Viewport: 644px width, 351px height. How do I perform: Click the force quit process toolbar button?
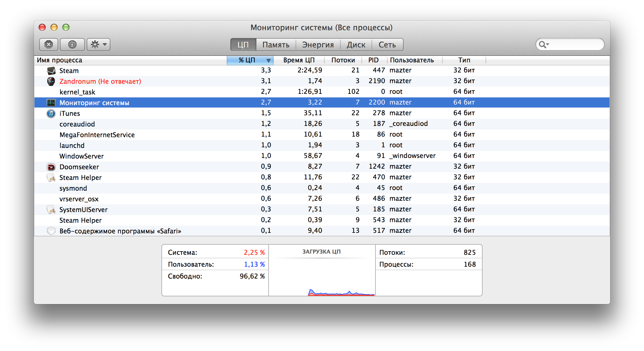[x=49, y=45]
